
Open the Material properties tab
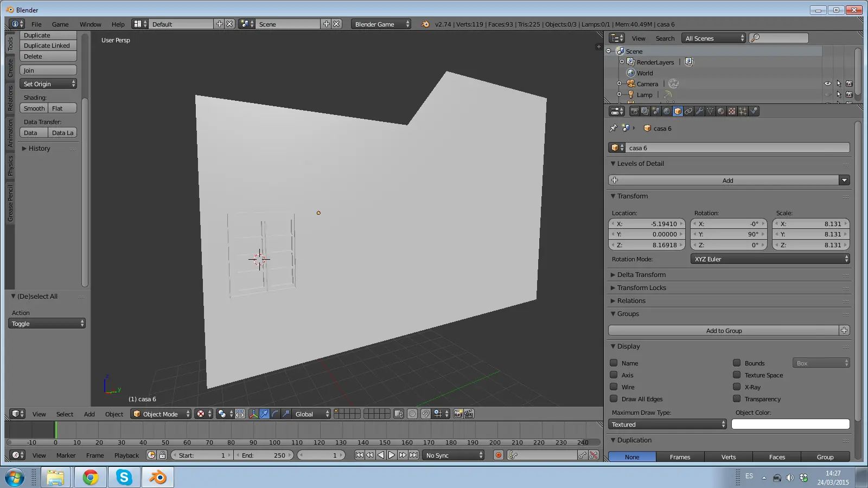tap(721, 111)
